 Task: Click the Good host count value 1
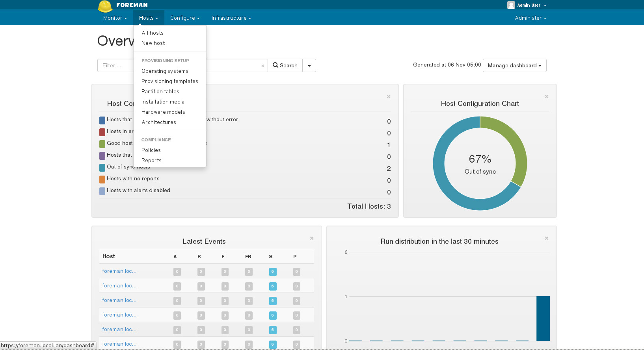(x=389, y=145)
